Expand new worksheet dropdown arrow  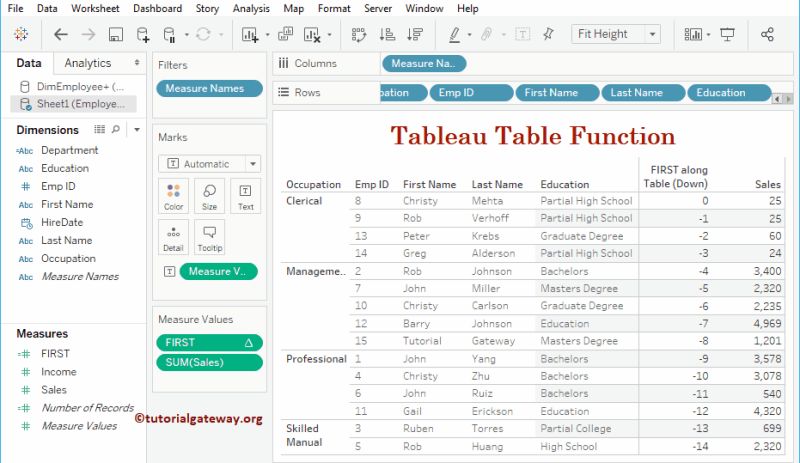pyautogui.click(x=267, y=35)
